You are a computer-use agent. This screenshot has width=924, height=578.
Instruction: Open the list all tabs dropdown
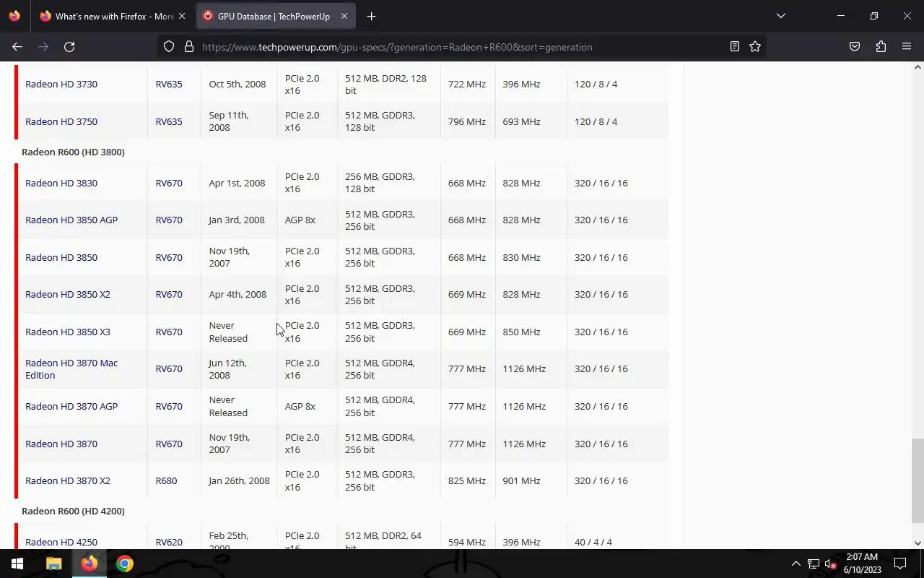coord(780,16)
